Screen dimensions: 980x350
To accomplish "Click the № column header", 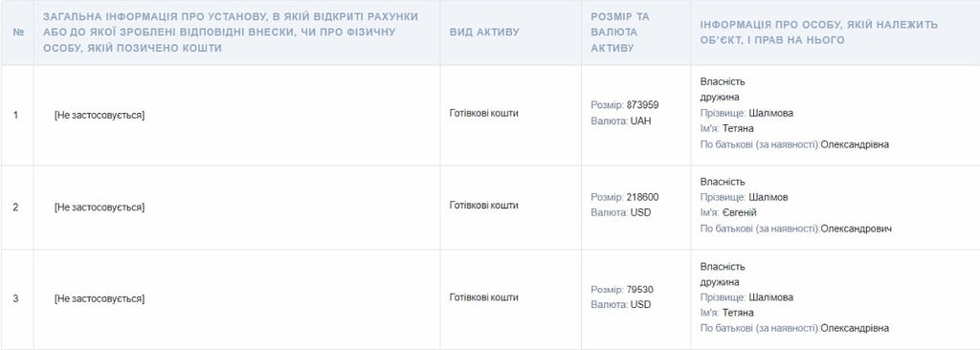I will click(17, 32).
